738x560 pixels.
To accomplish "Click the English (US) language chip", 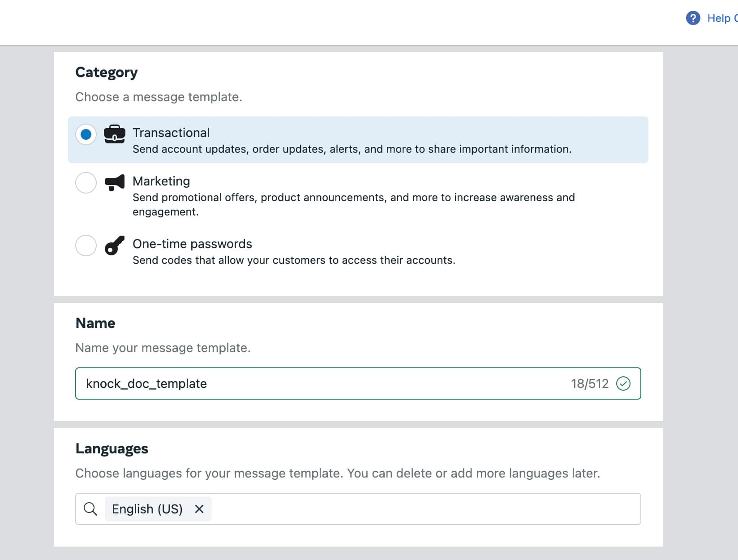I will click(x=147, y=509).
